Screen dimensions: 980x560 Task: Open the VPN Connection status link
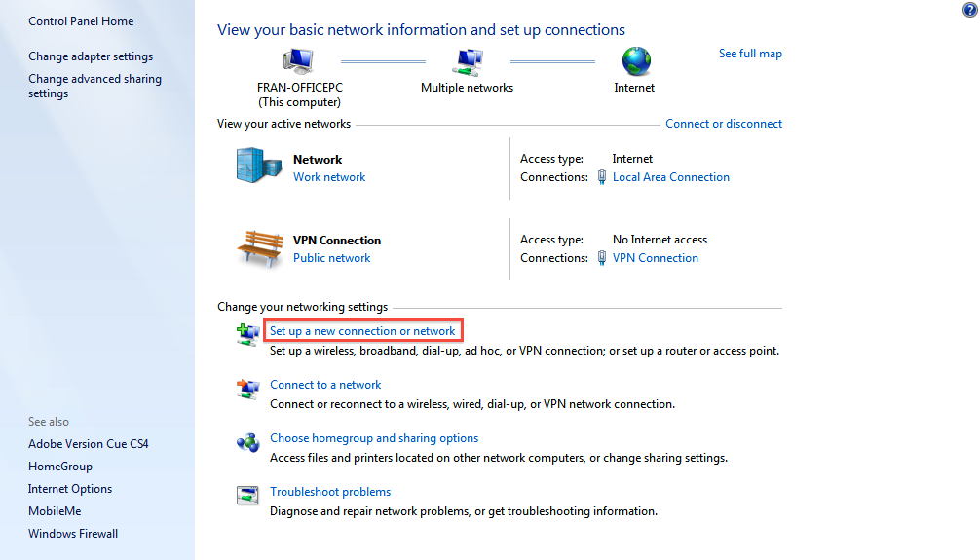pyautogui.click(x=655, y=257)
